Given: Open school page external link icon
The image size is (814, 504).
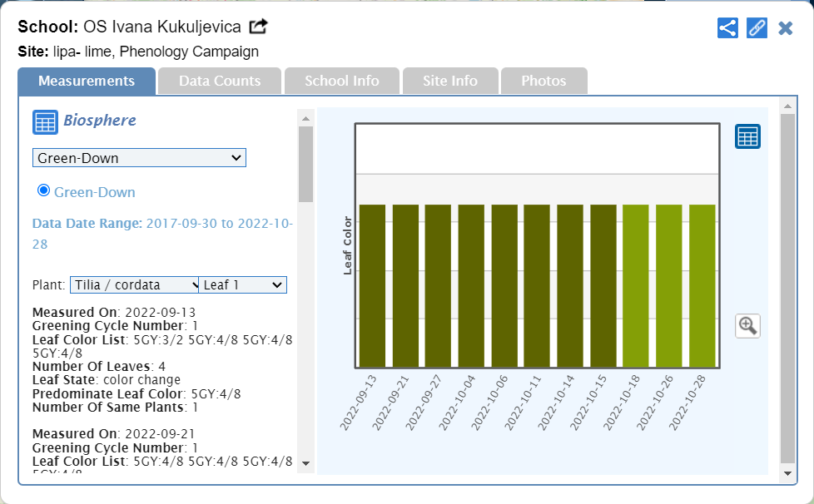Looking at the screenshot, I should [x=259, y=27].
